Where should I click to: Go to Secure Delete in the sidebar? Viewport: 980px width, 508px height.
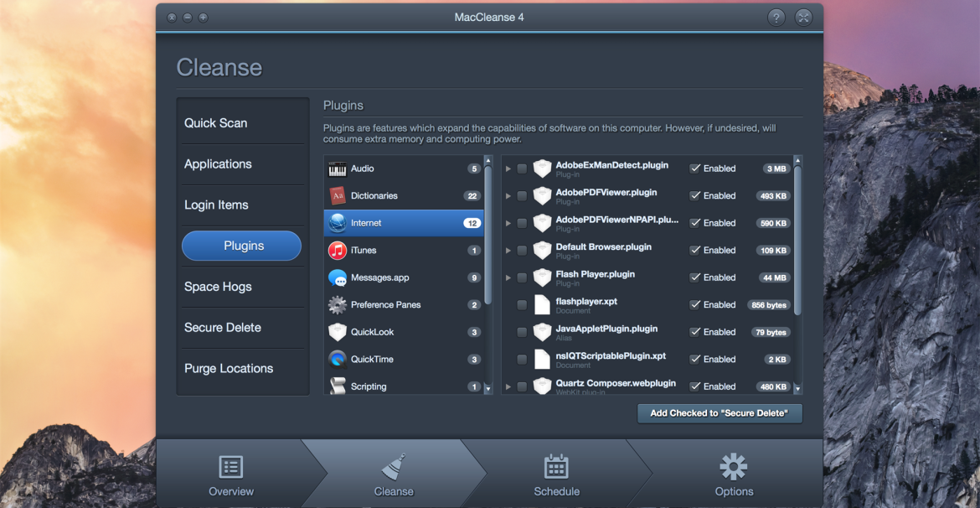click(243, 328)
